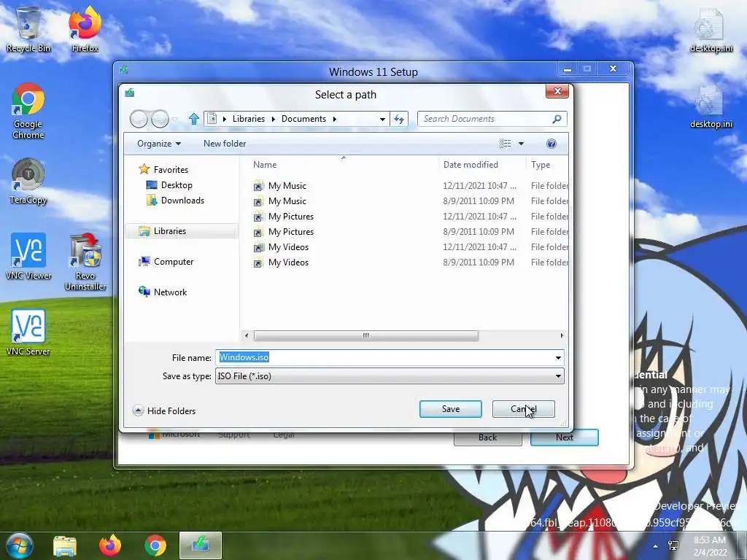Create a New folder
Image resolution: width=747 pixels, height=560 pixels.
pyautogui.click(x=225, y=144)
